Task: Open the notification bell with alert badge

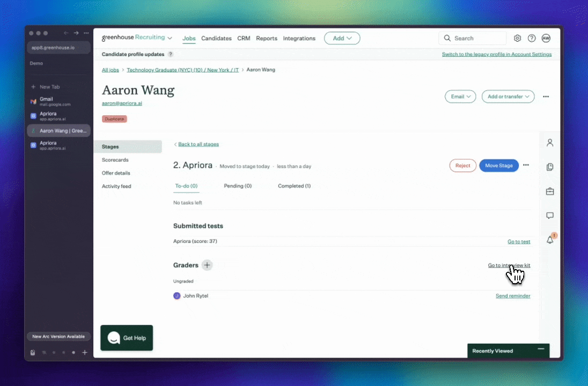Action: click(550, 239)
